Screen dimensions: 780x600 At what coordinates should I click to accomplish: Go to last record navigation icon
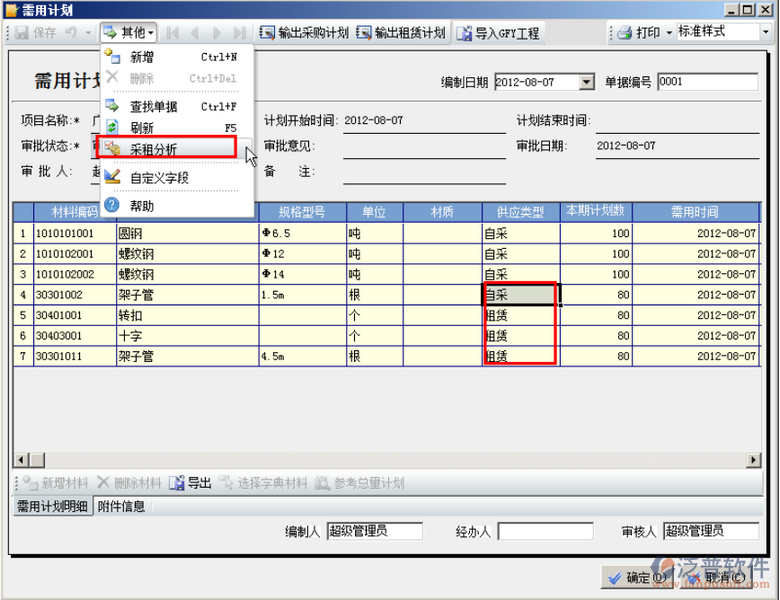click(x=239, y=33)
